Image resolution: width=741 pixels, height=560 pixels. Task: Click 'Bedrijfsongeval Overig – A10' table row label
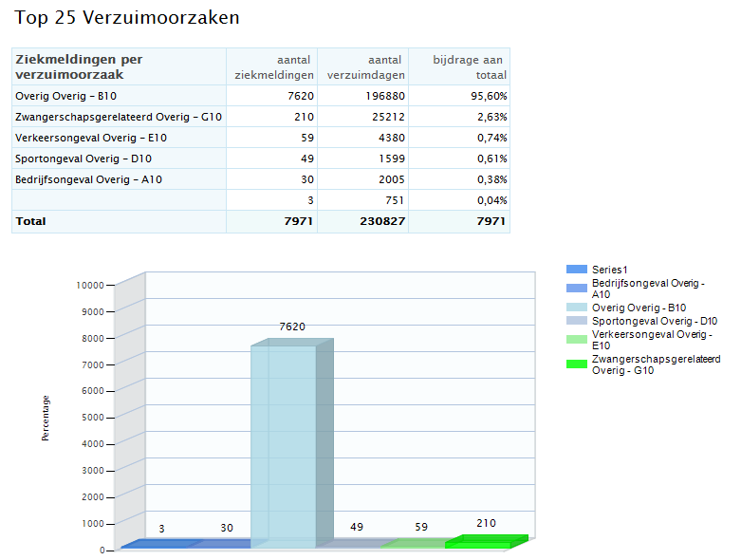pyautogui.click(x=88, y=179)
